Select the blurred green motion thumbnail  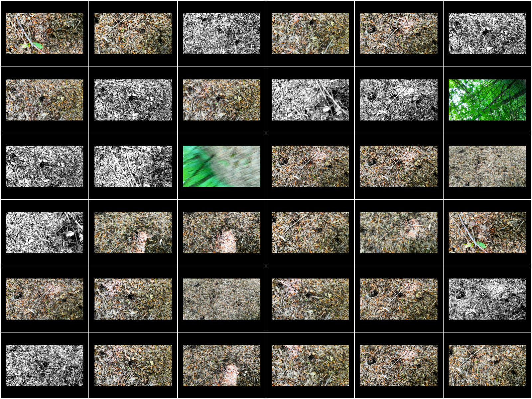(221, 166)
